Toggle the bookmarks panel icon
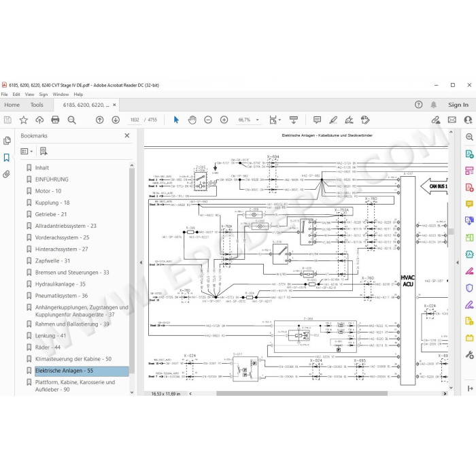The image size is (476, 476). [6, 157]
